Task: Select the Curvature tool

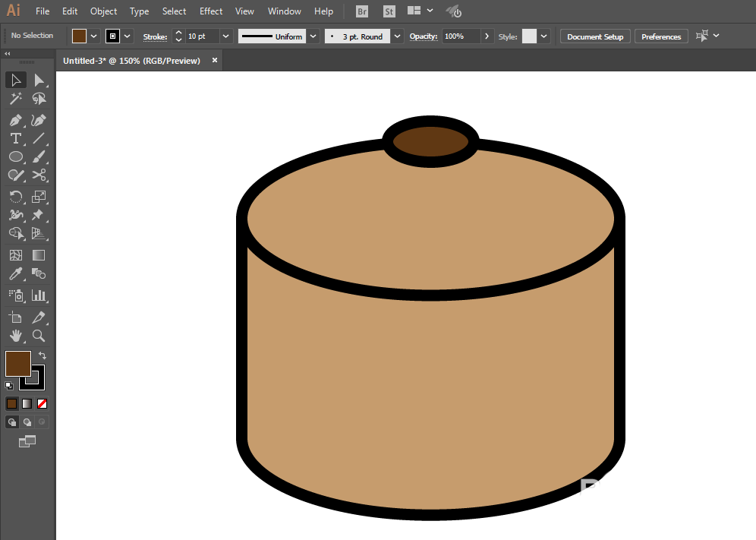Action: (39, 120)
